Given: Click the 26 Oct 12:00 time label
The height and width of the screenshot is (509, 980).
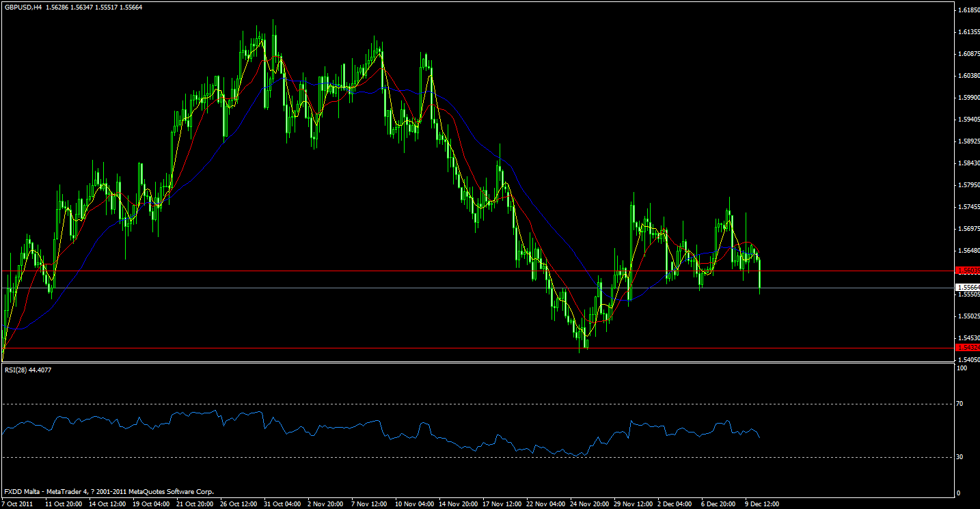Looking at the screenshot, I should (x=240, y=504).
